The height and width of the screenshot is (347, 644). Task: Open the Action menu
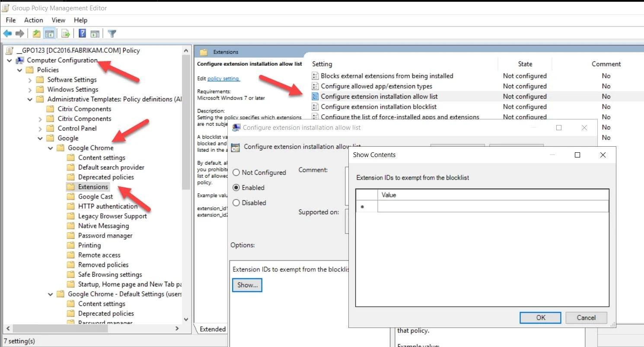(33, 20)
